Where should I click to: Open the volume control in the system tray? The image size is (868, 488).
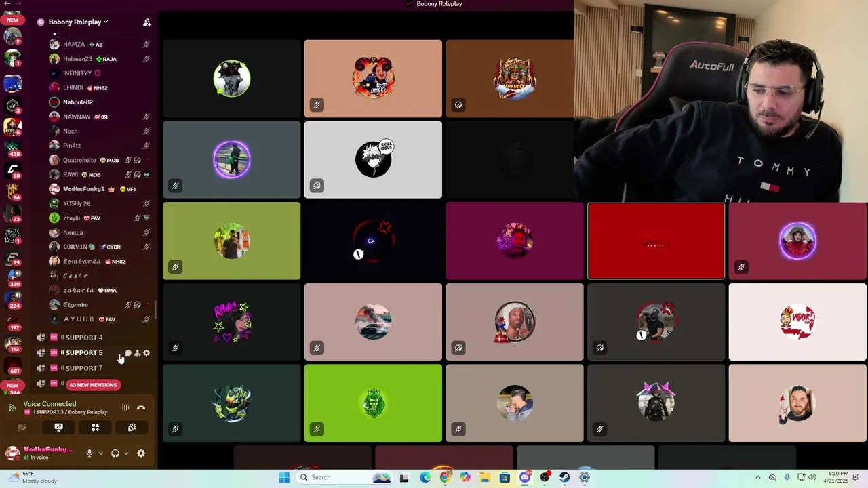[x=812, y=477]
